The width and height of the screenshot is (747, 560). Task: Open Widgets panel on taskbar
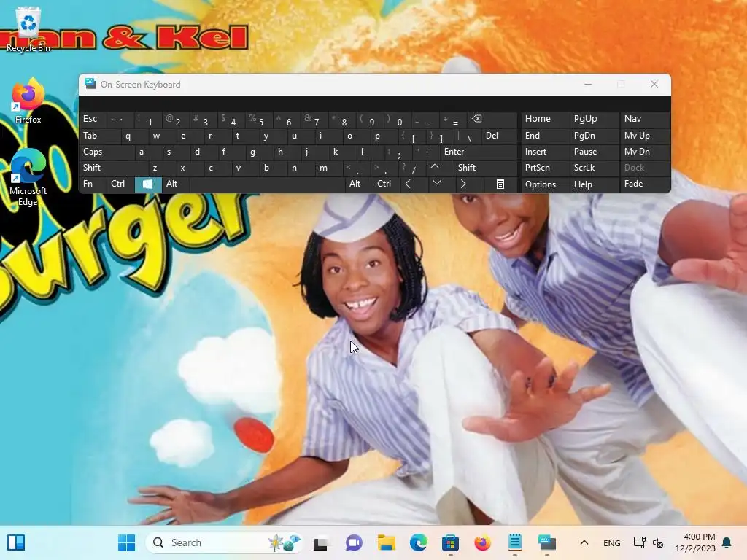[16, 542]
